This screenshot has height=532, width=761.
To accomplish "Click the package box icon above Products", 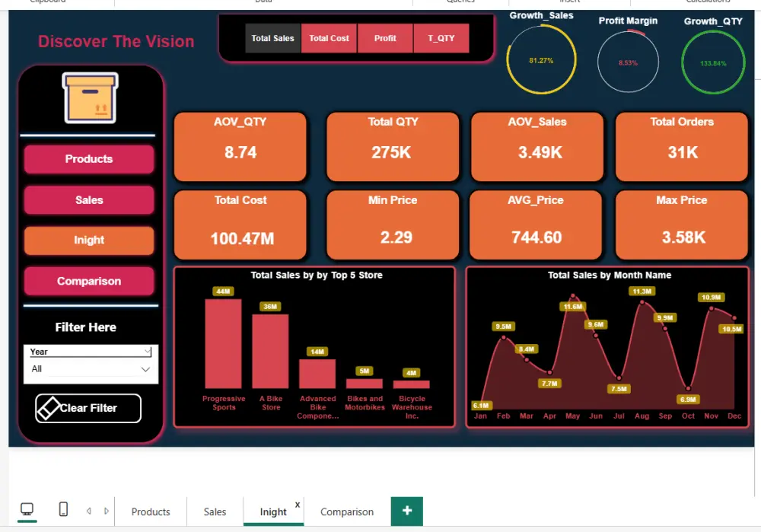I will tap(88, 98).
